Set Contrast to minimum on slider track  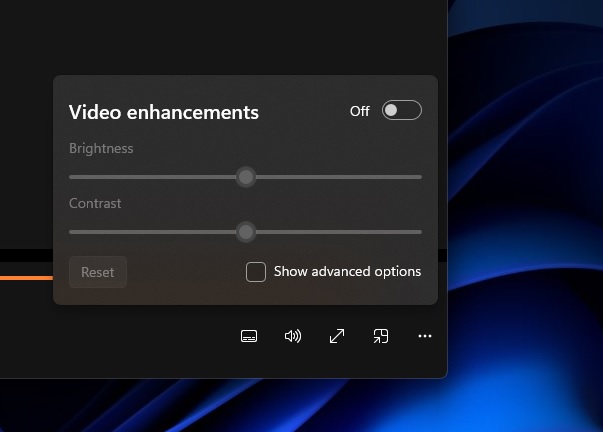click(71, 232)
